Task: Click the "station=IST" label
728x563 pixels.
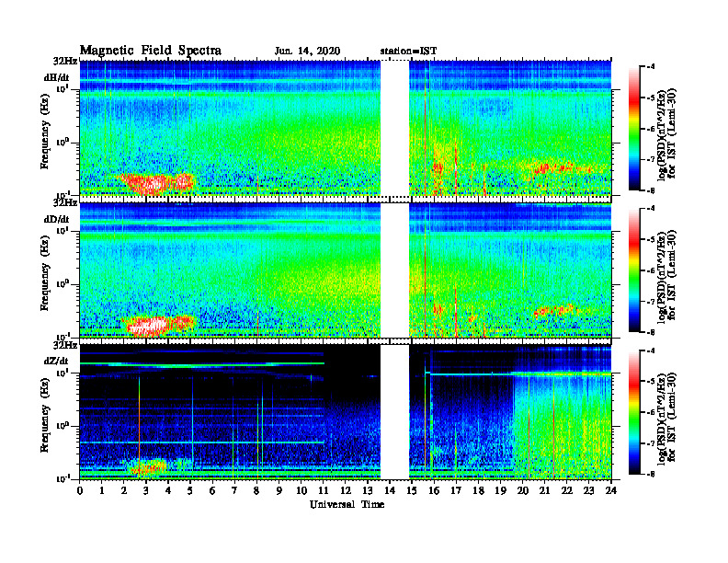Action: pyautogui.click(x=408, y=52)
